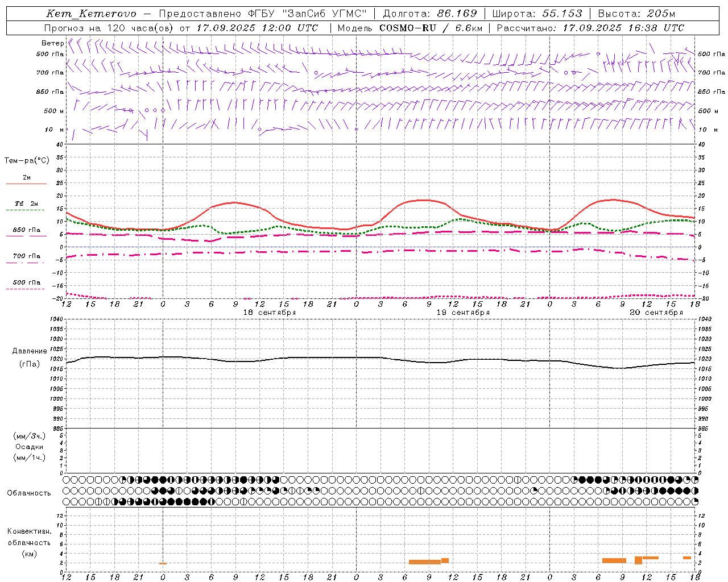This screenshot has height=582, width=728.
Task: Click the Конвективн. label of the convective panel
Action: 30,531
